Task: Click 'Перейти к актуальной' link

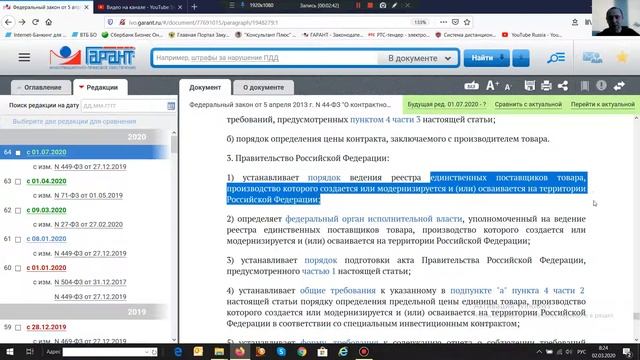Action: (602, 104)
